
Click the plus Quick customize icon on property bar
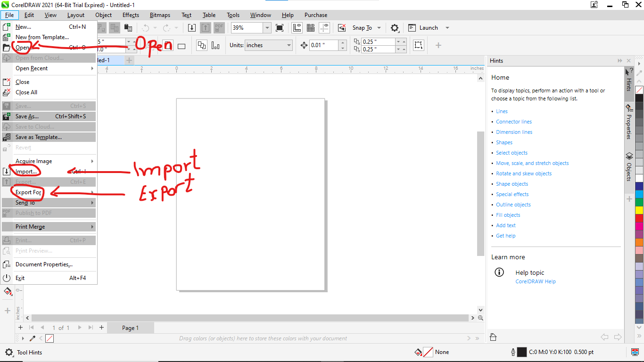(x=438, y=45)
